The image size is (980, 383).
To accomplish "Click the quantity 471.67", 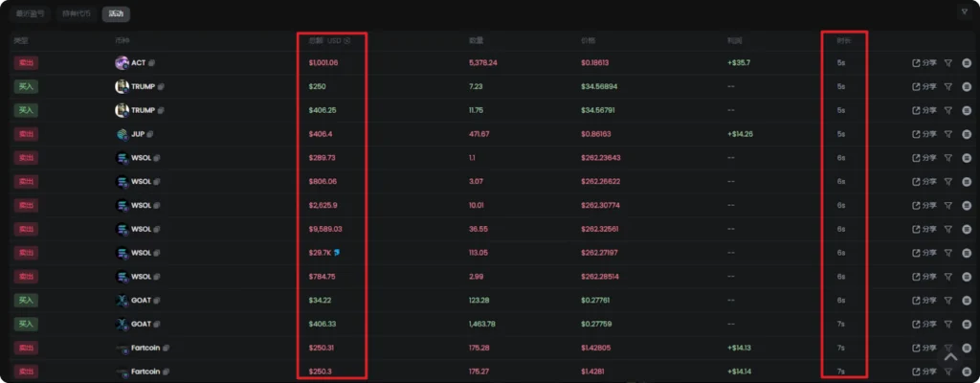I will tap(479, 135).
